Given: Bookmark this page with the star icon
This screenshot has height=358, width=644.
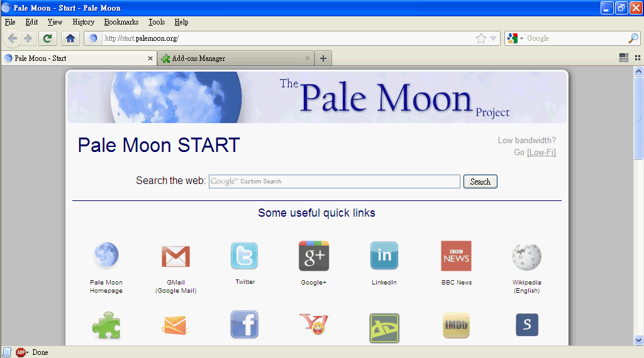Looking at the screenshot, I should pos(481,38).
